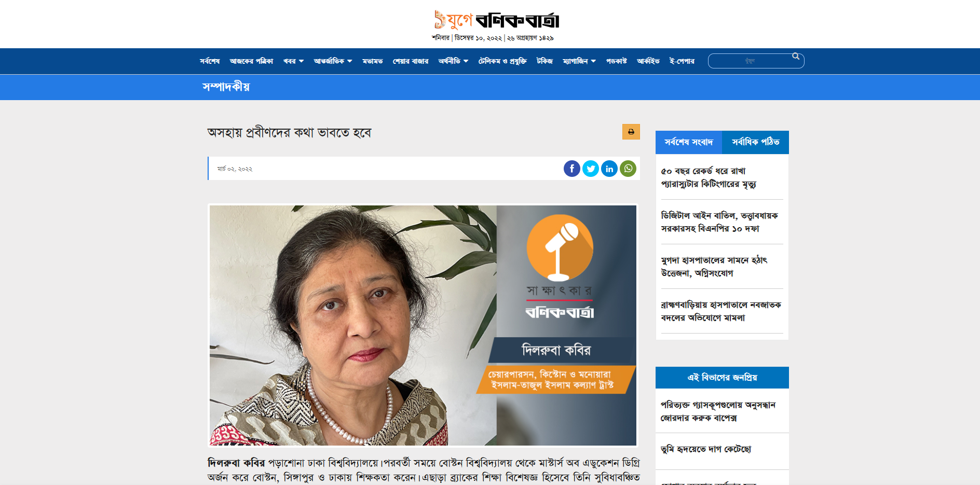This screenshot has height=485, width=980.
Task: Share article via WhatsApp icon
Action: [628, 169]
